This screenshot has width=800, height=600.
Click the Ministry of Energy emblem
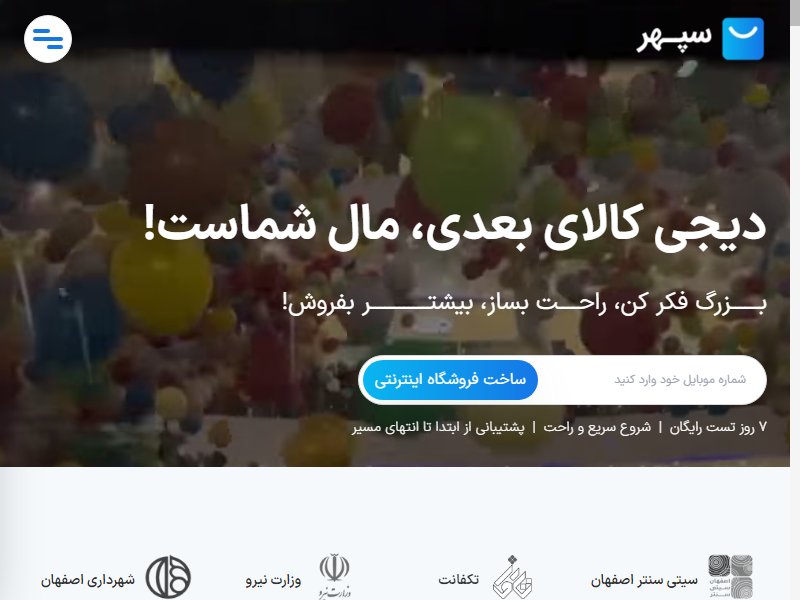coord(335,576)
